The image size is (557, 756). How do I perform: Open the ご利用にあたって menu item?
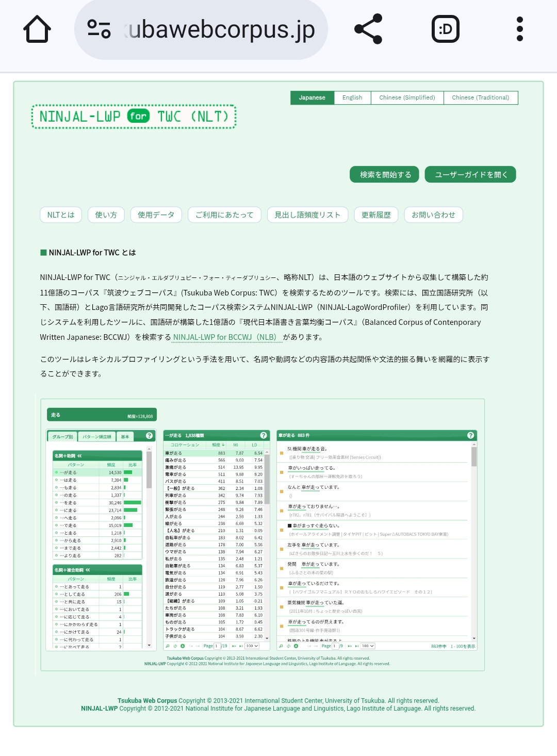pos(224,215)
